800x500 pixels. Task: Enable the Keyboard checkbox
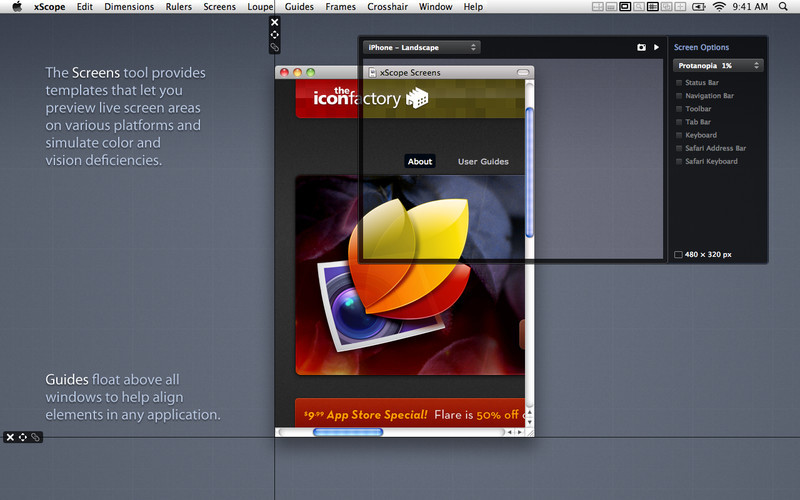(x=679, y=135)
